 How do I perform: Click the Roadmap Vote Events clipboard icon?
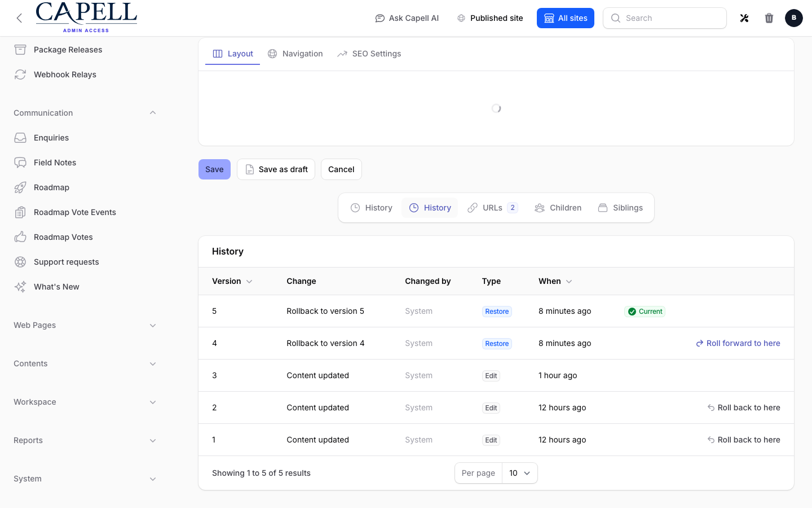(x=20, y=212)
